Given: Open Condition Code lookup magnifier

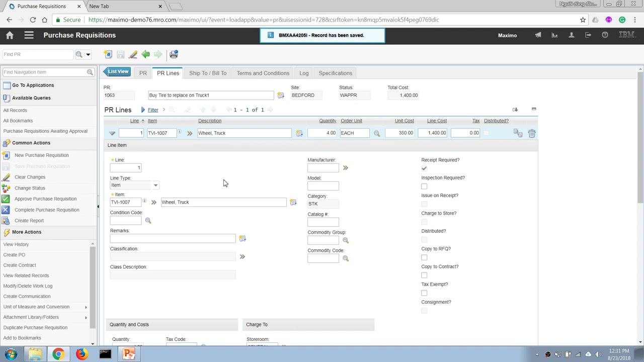Looking at the screenshot, I should click(x=148, y=221).
